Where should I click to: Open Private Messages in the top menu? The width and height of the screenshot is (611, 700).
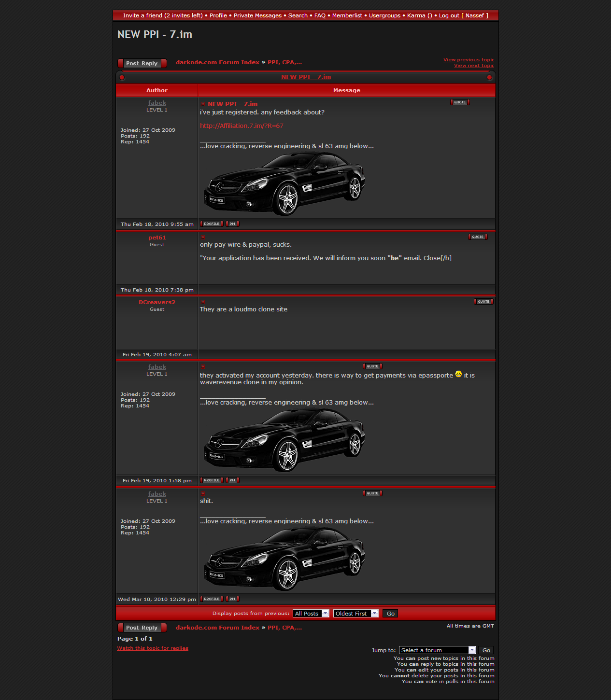point(257,15)
